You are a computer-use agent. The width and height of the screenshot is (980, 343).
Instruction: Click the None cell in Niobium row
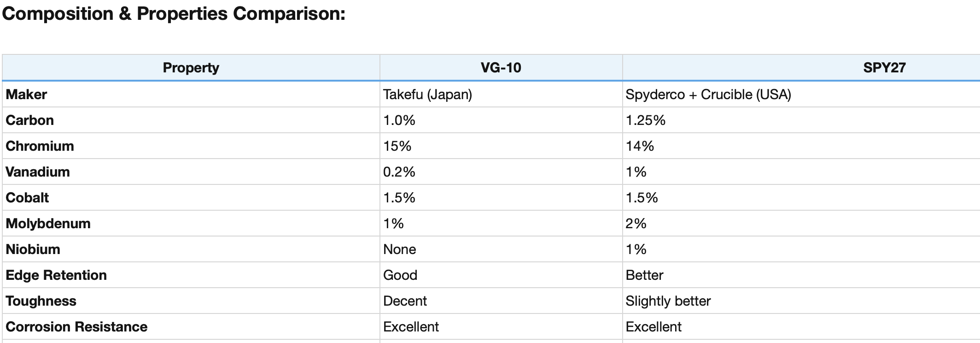pyautogui.click(x=399, y=249)
